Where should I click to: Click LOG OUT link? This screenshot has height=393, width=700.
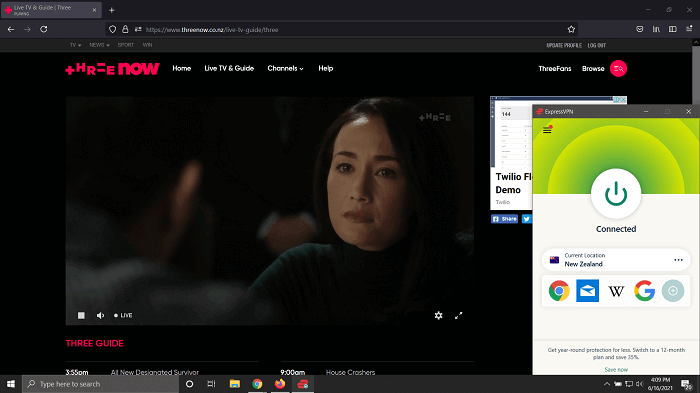(x=596, y=45)
